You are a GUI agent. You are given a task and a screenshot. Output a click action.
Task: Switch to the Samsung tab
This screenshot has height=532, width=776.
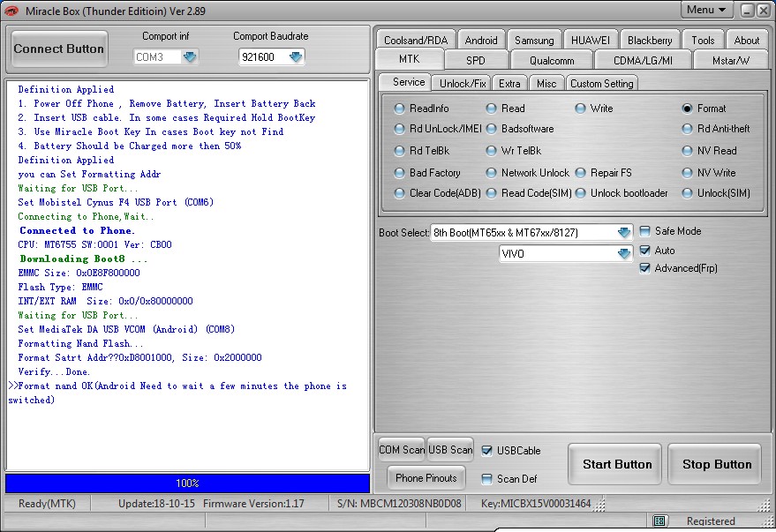534,40
